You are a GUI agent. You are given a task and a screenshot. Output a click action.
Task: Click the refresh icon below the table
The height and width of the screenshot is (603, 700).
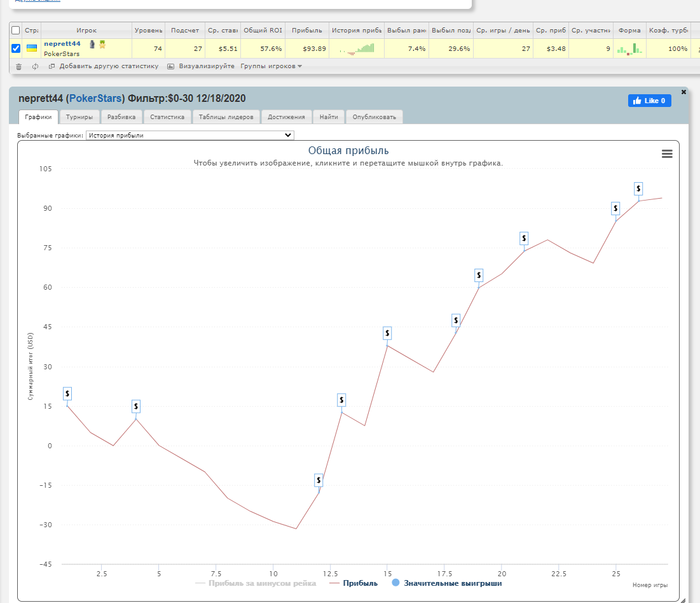coord(35,67)
